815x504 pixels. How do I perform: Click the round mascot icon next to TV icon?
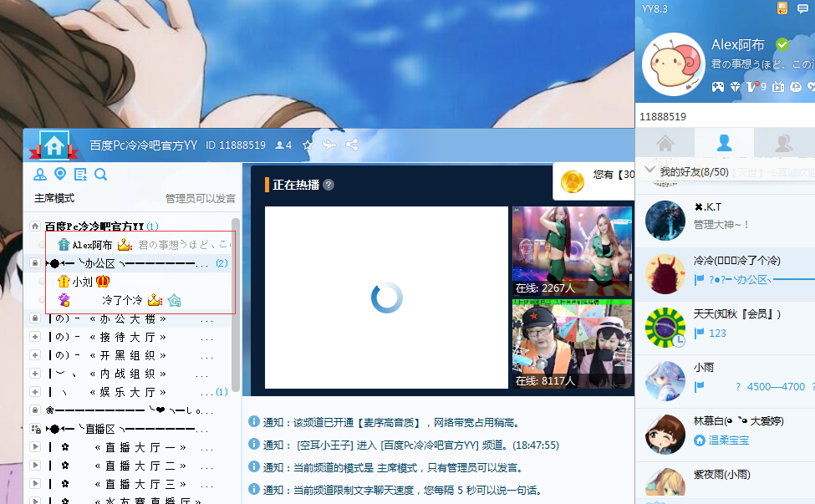(796, 87)
